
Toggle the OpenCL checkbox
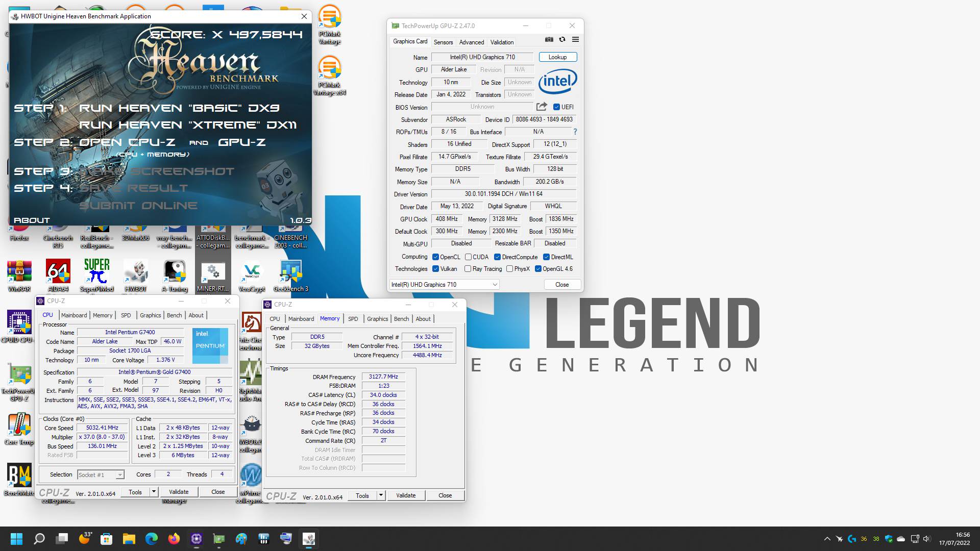[x=435, y=257]
